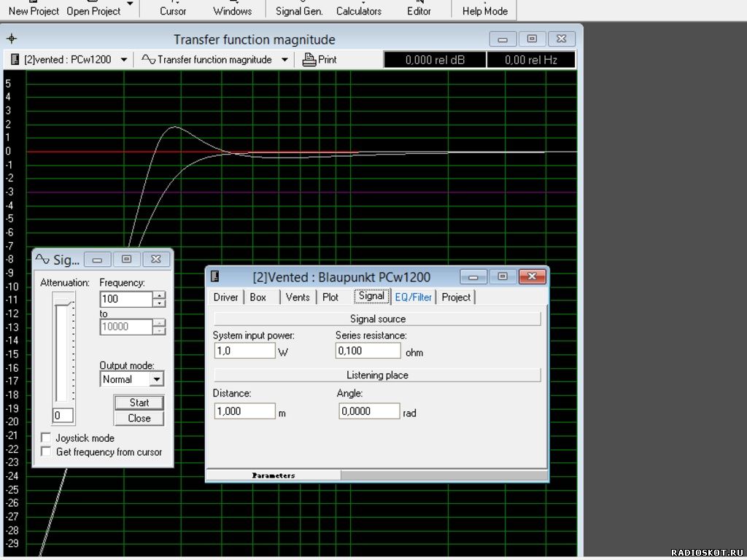Click the waveform icon in the Sig... window title
The height and width of the screenshot is (560, 747).
coord(42,259)
